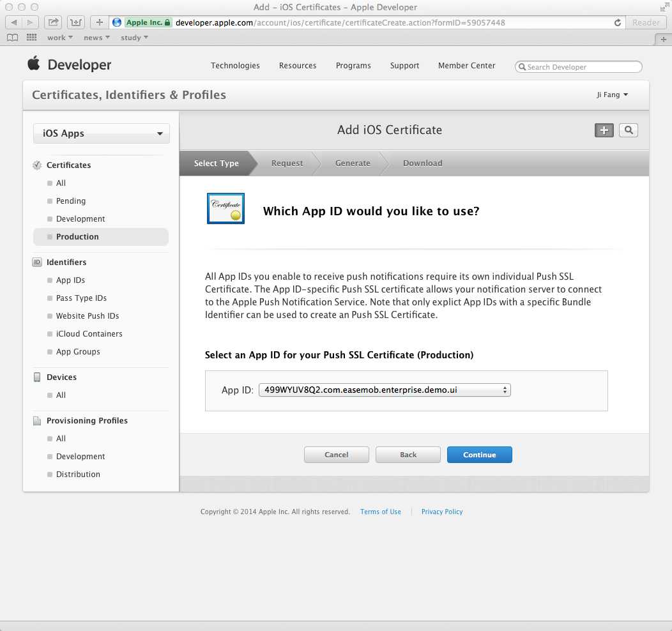This screenshot has width=672, height=631.
Task: Click the plus add-bookmark button beside address bar
Action: [99, 22]
